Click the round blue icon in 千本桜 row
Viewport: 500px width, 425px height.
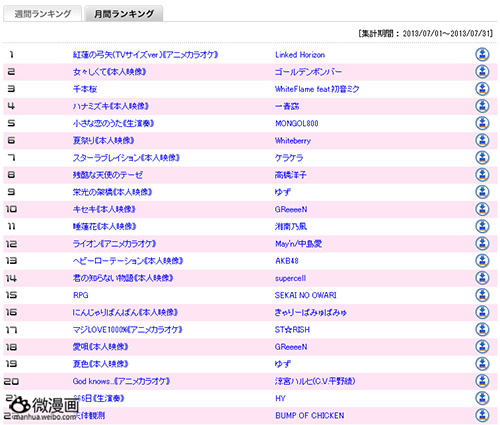pyautogui.click(x=482, y=89)
